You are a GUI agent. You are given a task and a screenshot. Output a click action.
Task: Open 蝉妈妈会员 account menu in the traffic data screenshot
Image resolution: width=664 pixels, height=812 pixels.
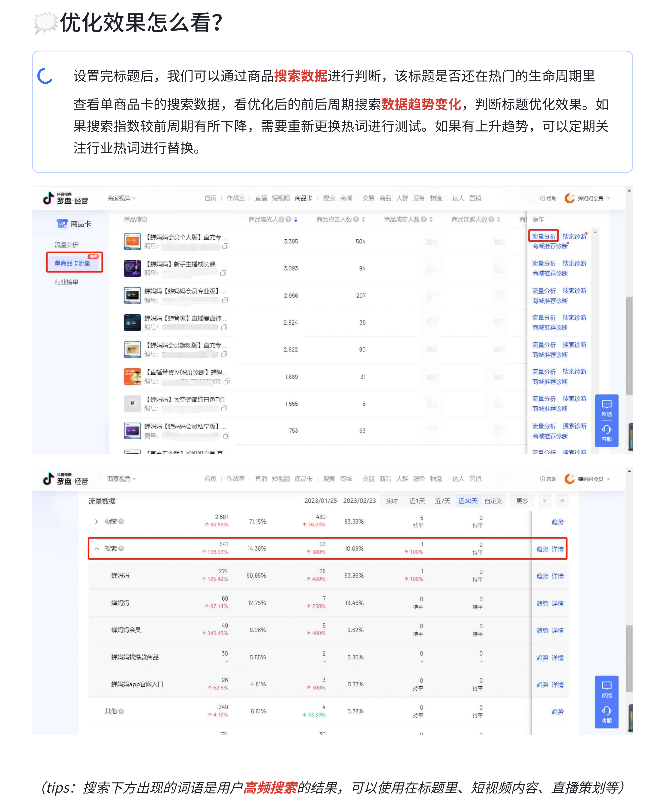[587, 479]
